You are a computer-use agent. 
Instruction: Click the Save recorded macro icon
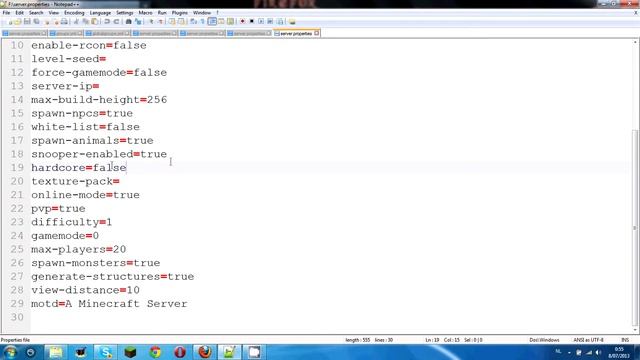280,21
